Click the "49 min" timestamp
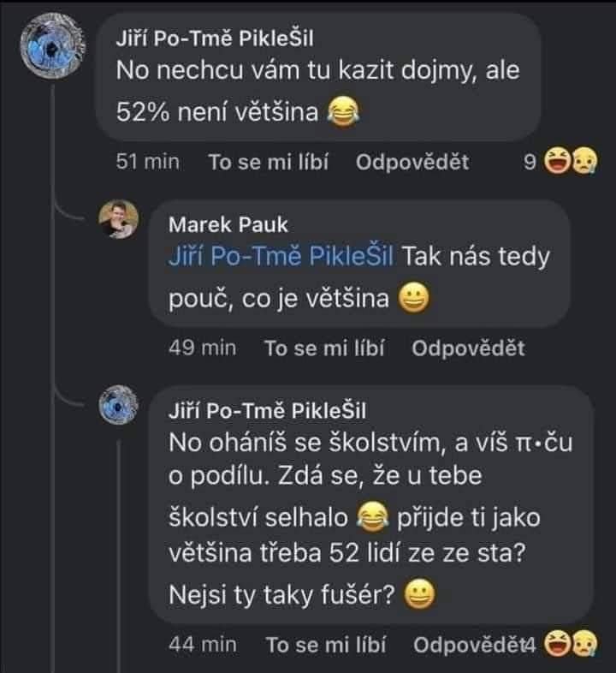The width and height of the screenshot is (616, 673). pos(203,348)
